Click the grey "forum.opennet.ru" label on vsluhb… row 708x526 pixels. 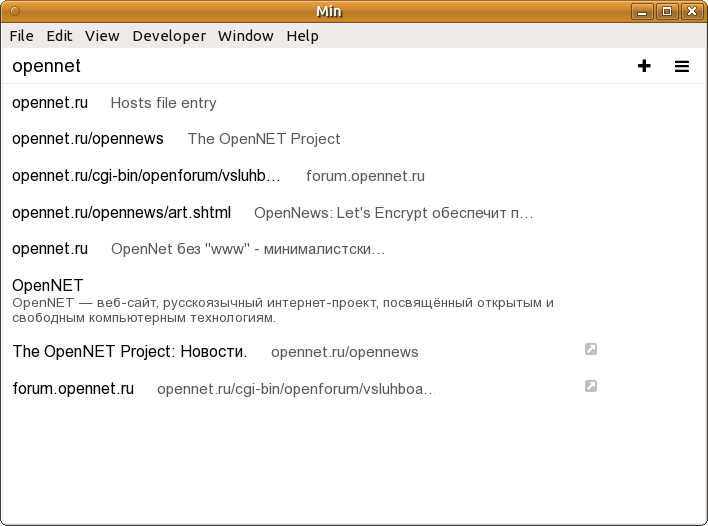point(365,176)
